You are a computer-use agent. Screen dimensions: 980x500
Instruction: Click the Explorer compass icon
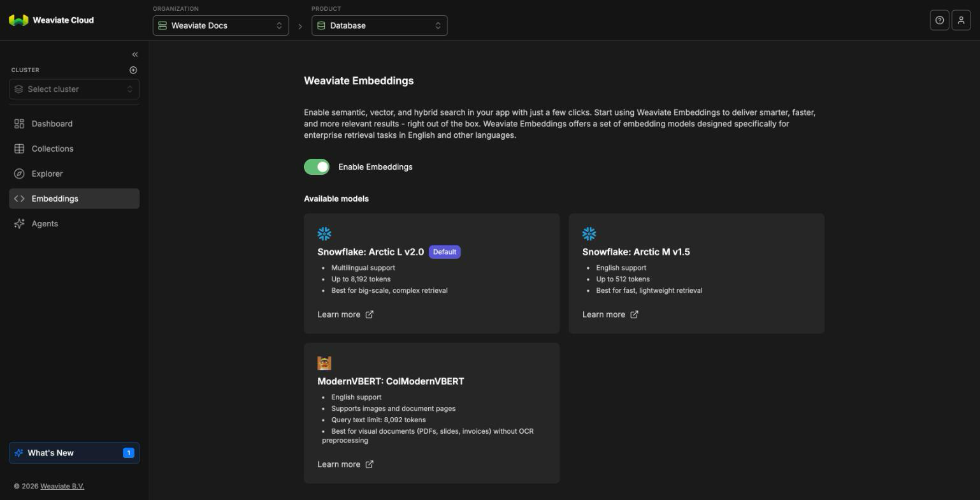click(19, 173)
